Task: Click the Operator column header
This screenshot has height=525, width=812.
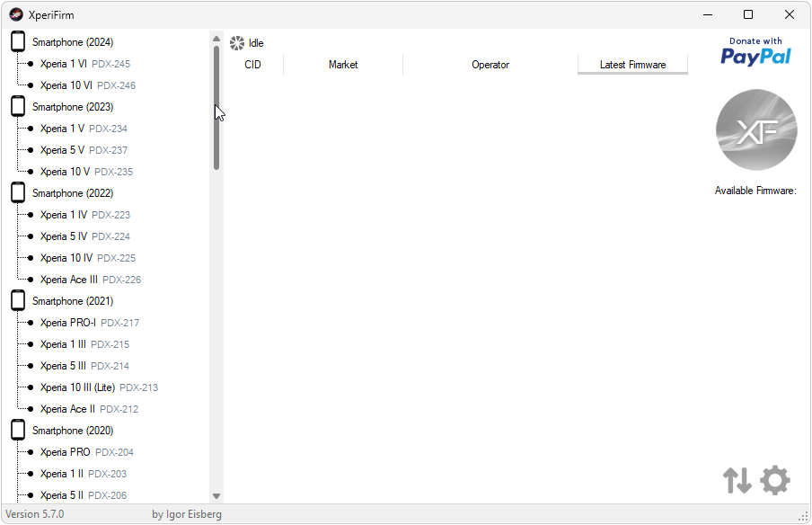Action: (x=490, y=65)
